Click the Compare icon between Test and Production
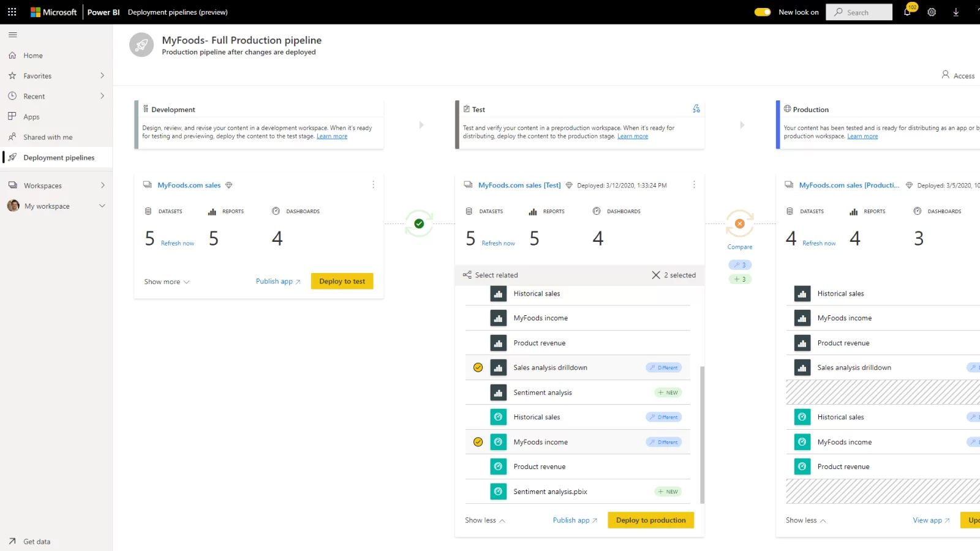980x551 pixels. (x=740, y=224)
